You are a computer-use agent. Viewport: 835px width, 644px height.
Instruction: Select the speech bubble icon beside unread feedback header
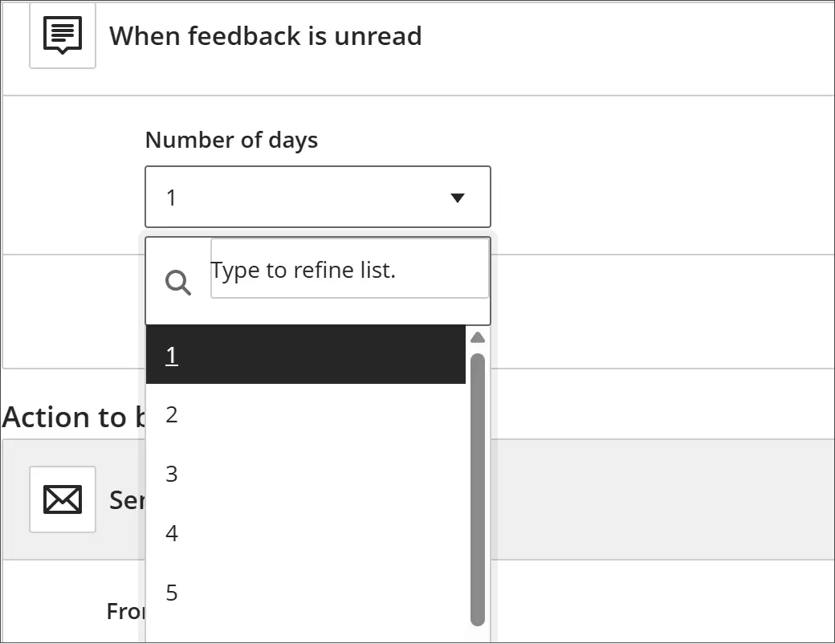pos(62,35)
